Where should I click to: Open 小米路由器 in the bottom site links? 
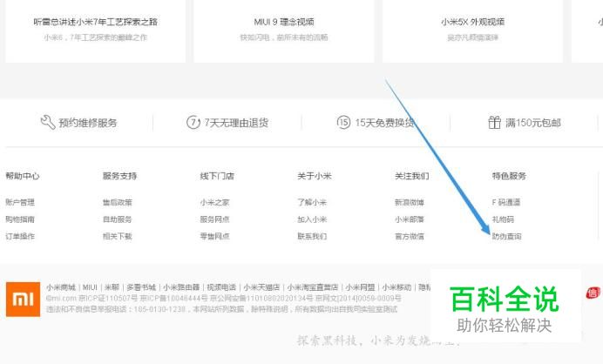pos(181,287)
